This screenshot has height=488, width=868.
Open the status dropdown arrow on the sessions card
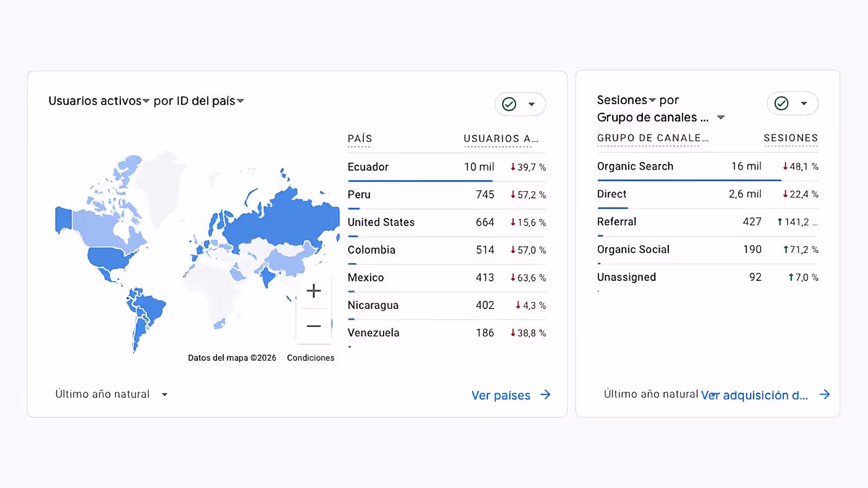(x=804, y=103)
